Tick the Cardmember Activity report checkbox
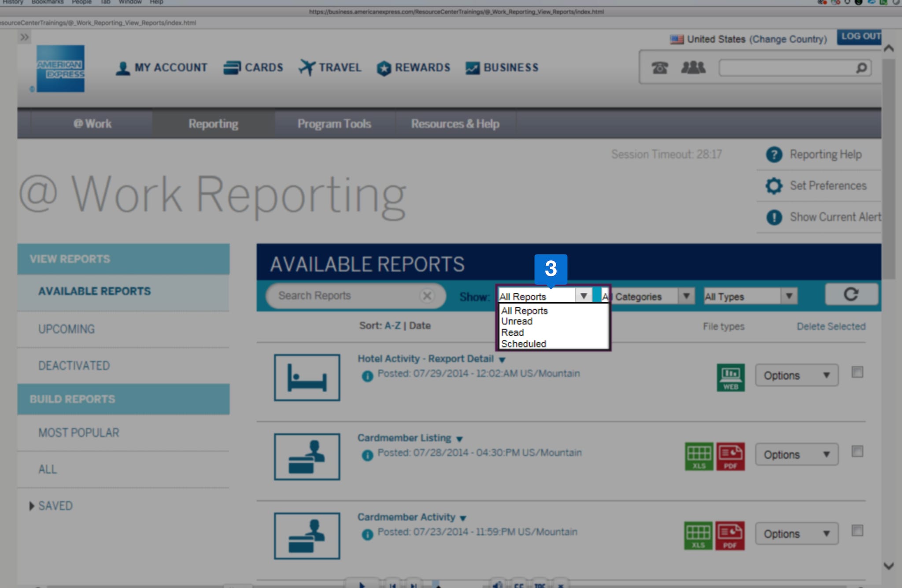The height and width of the screenshot is (588, 902). (857, 531)
